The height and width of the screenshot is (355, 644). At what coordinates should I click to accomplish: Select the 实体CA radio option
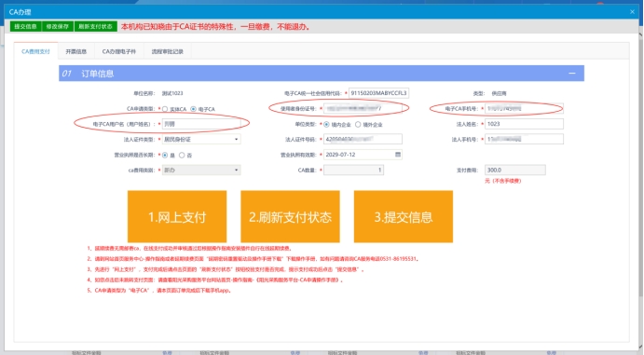[x=165, y=109]
